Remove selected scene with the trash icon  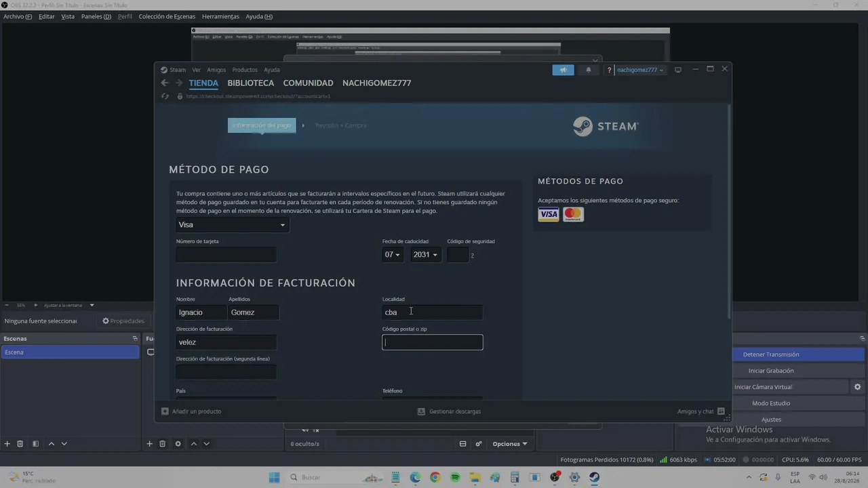pyautogui.click(x=20, y=444)
